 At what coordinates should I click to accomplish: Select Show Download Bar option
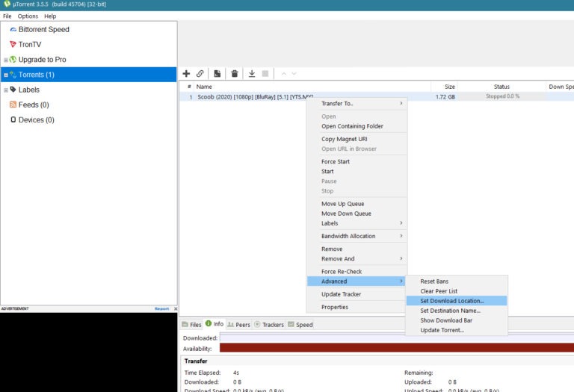point(457,320)
